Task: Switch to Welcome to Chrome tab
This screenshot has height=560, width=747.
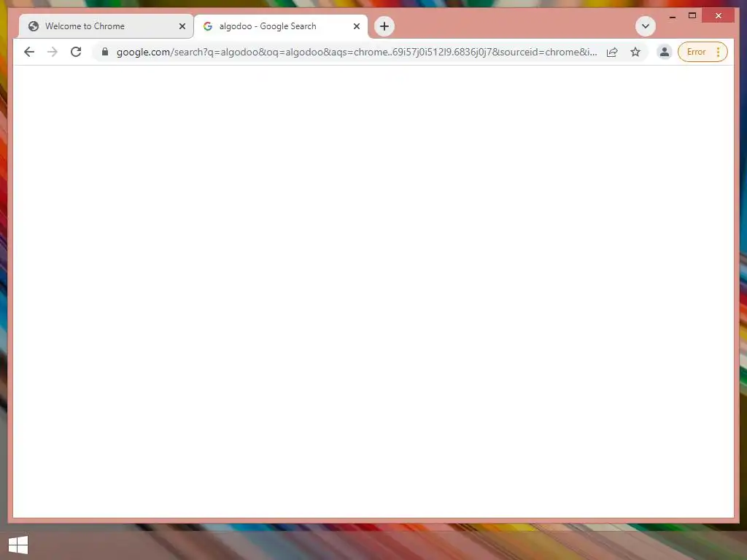Action: (106, 26)
